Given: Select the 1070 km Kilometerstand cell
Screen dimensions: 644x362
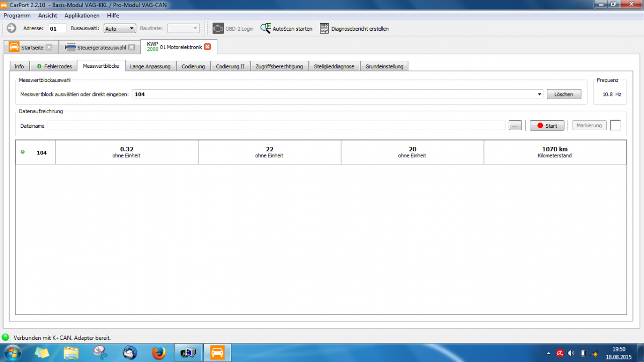Looking at the screenshot, I should click(x=555, y=152).
